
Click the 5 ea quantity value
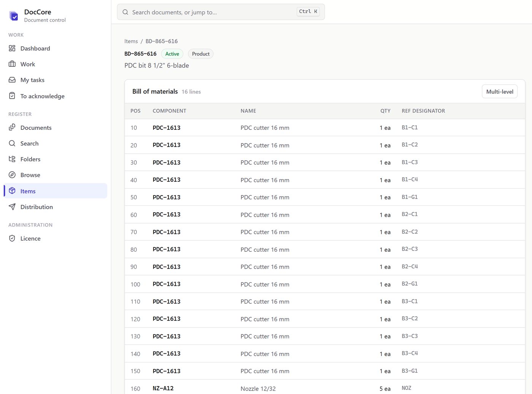(385, 389)
